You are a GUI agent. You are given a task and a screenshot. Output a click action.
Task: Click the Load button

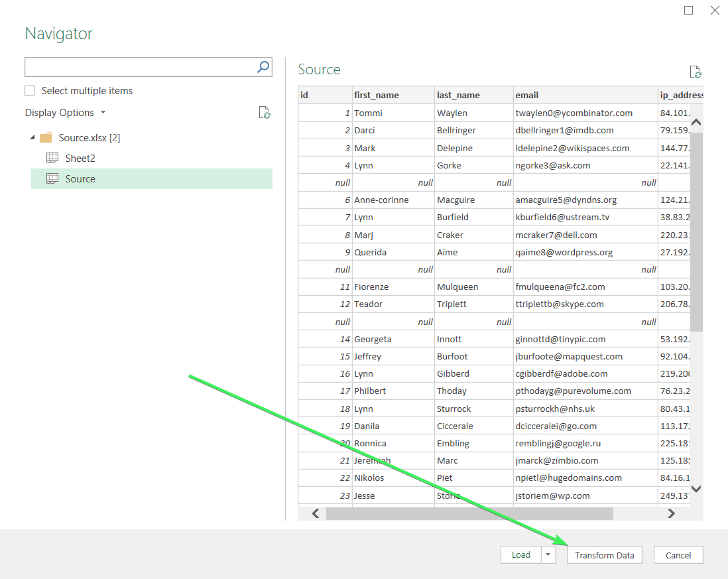click(x=521, y=555)
